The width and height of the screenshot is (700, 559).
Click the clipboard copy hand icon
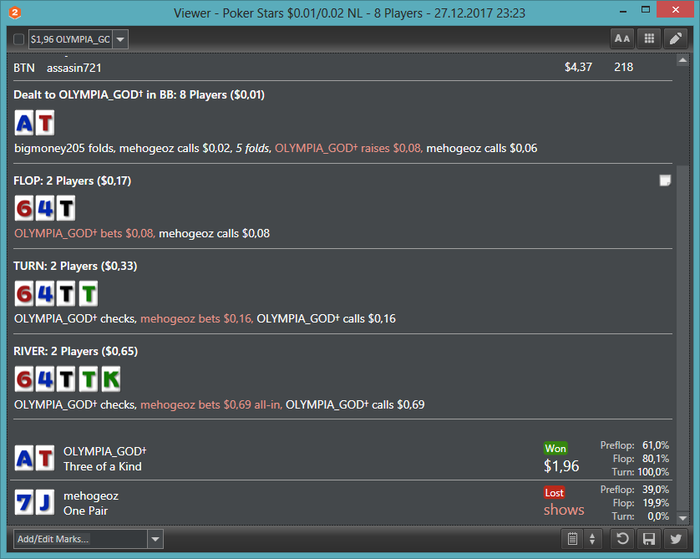click(572, 539)
